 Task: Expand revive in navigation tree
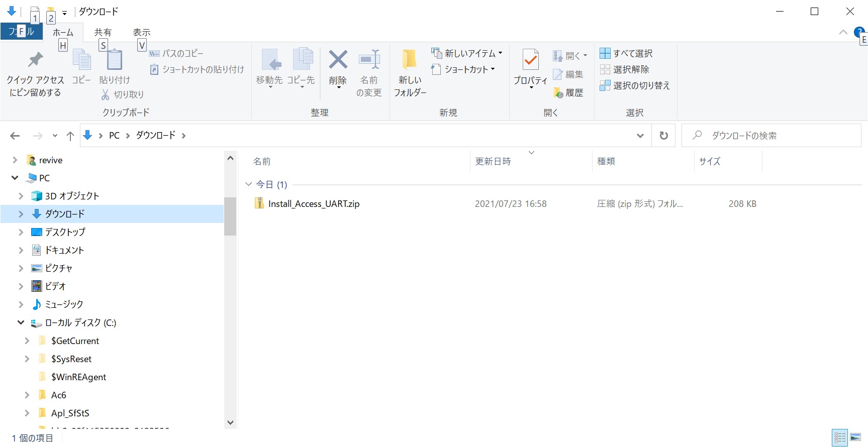click(x=15, y=160)
